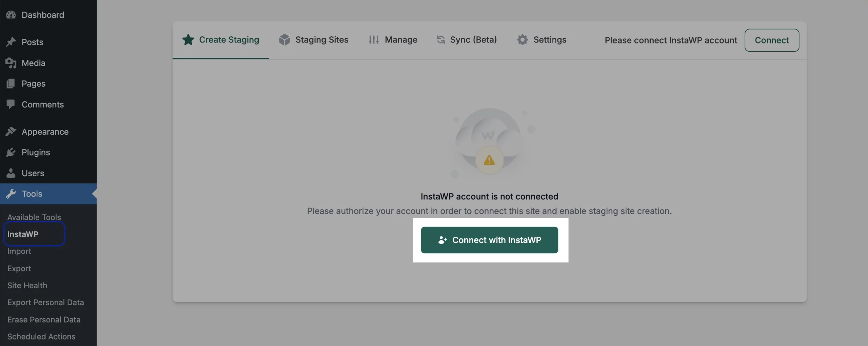Click the yellow warning triangle illustration
This screenshot has height=346, width=868.
(489, 160)
